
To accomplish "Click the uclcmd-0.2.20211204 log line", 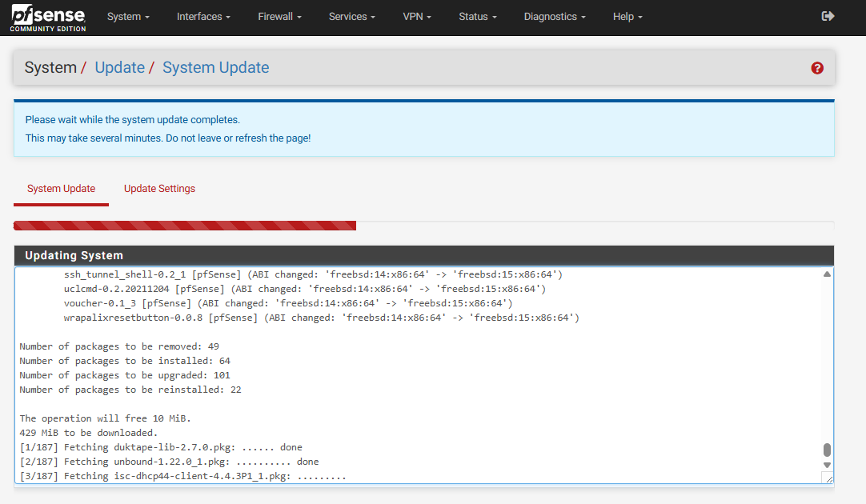I will tap(305, 289).
